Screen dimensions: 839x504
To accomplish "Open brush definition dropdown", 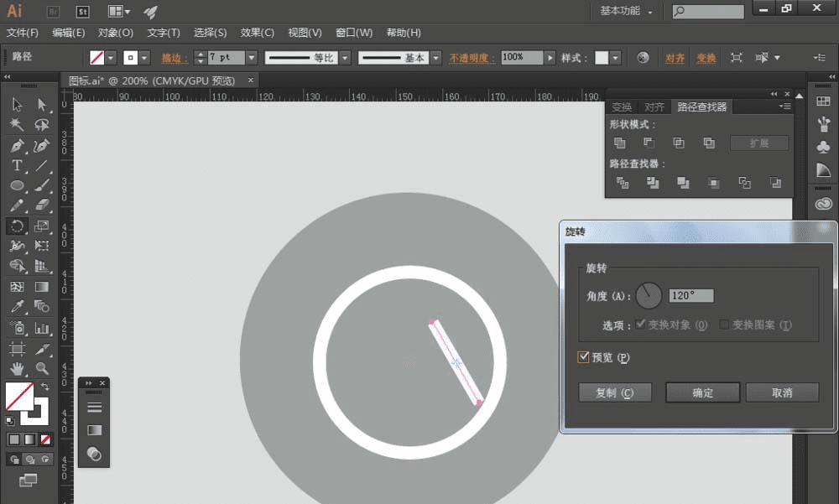I will click(436, 57).
